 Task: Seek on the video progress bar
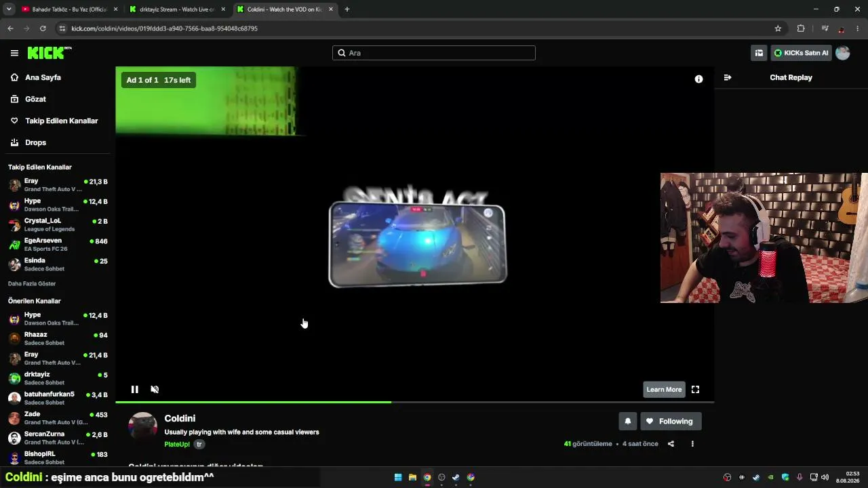tap(414, 402)
